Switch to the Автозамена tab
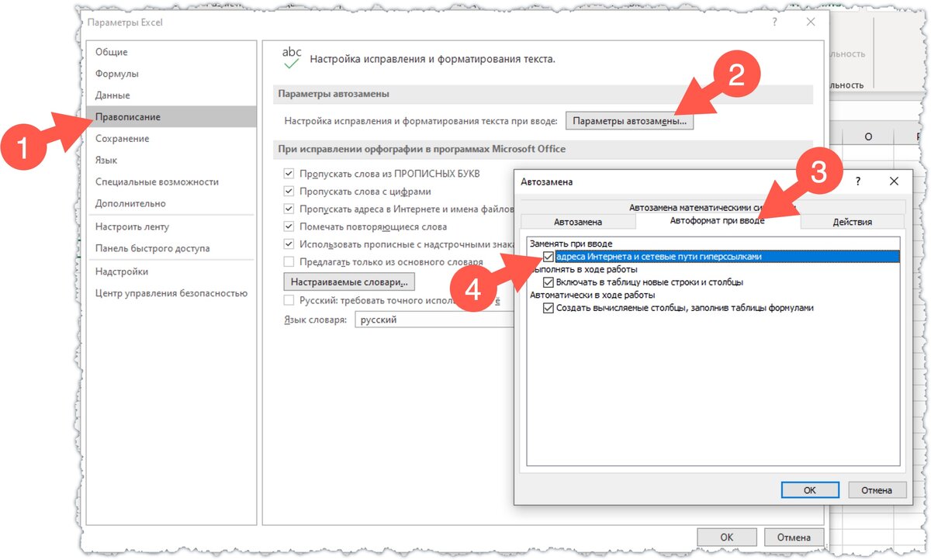The width and height of the screenshot is (931, 560). click(577, 222)
